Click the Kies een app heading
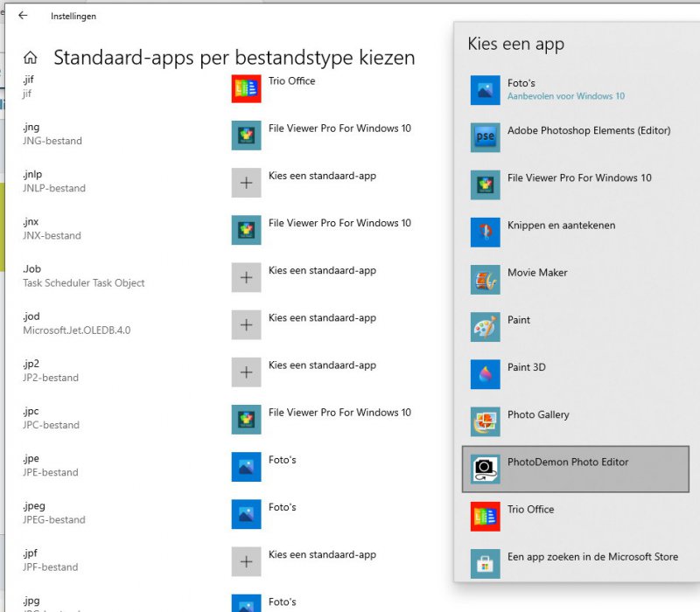The image size is (700, 612). [x=515, y=45]
